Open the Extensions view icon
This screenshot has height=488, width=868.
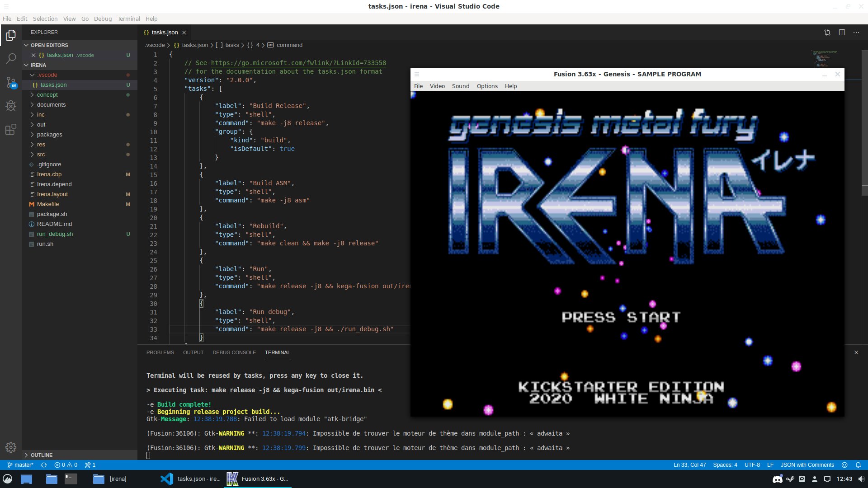11,130
